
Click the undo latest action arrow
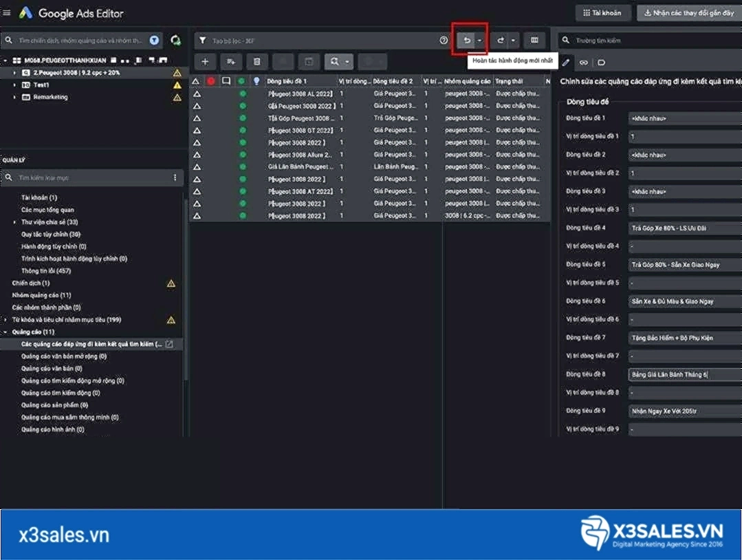click(x=467, y=40)
